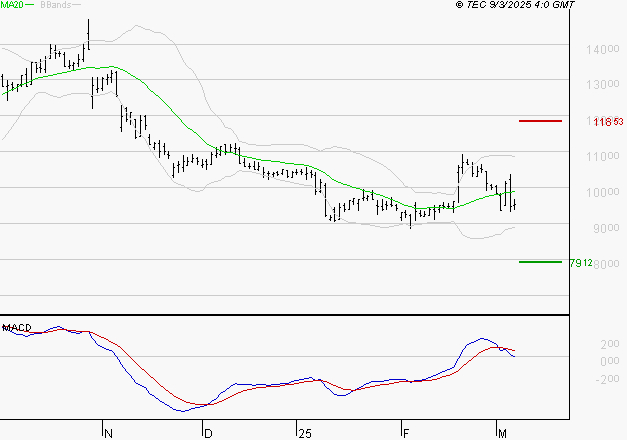Click the BBands legend label
Viewport: 627px width, 440px height.
[x=56, y=5]
